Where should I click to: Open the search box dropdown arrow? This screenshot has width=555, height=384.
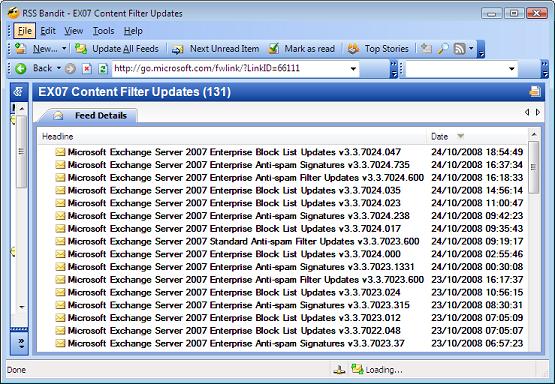(x=512, y=69)
